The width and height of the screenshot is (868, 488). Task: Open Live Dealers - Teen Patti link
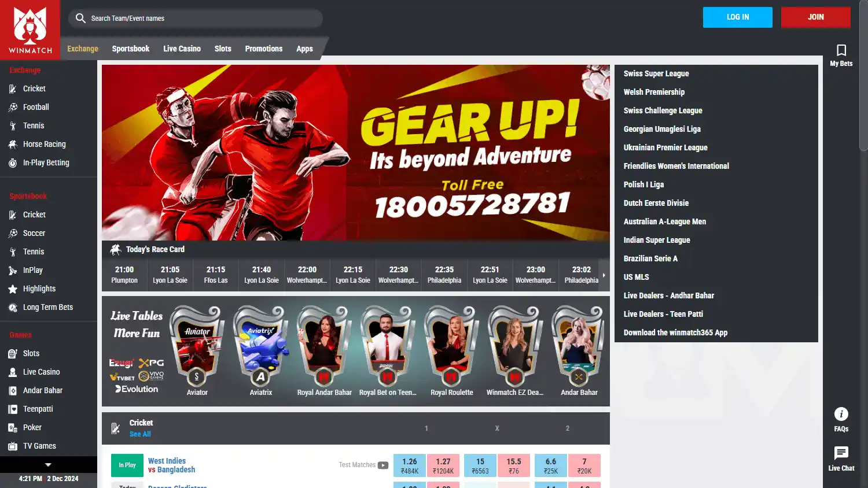pos(663,314)
